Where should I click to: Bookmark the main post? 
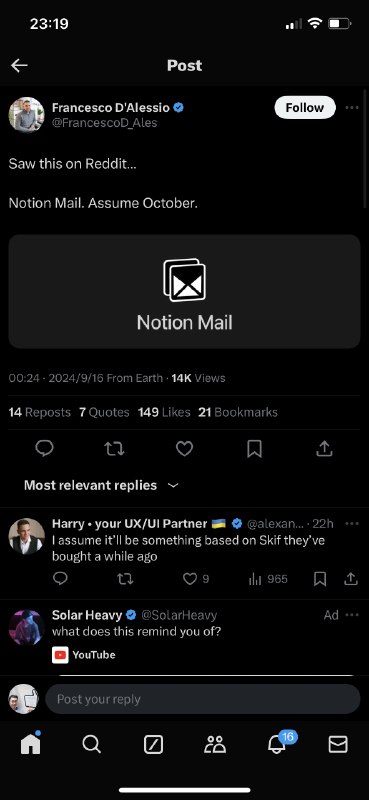tap(254, 448)
